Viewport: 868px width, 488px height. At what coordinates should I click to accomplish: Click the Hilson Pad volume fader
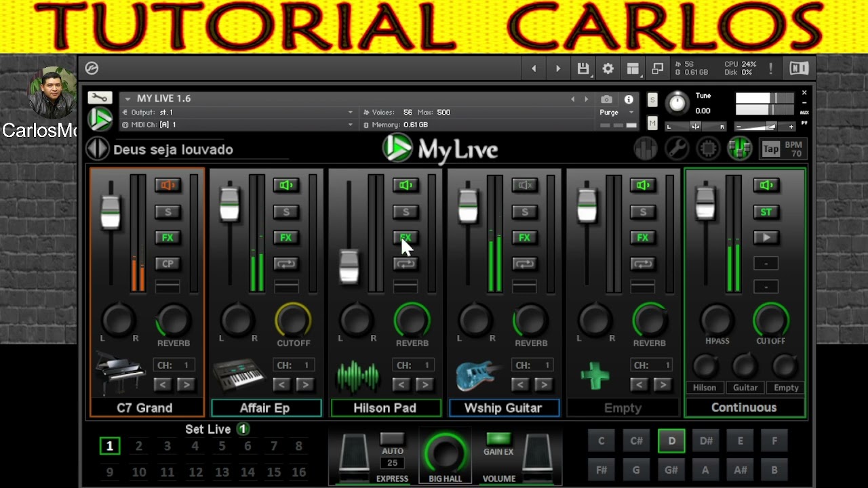[x=349, y=266]
